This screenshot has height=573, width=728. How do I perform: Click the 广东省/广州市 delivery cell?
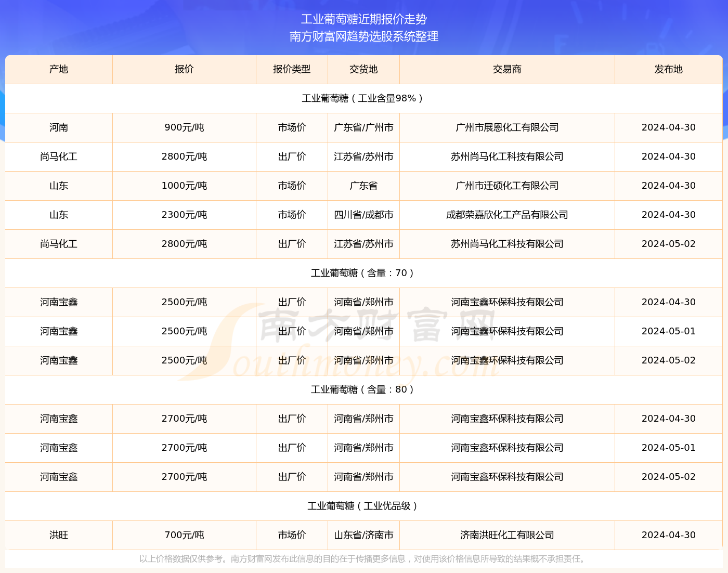click(x=363, y=127)
